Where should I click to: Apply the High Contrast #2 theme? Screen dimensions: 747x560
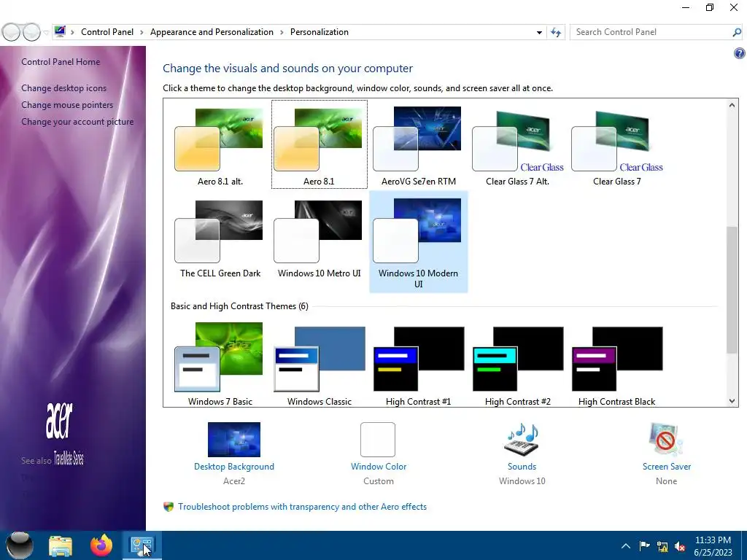pyautogui.click(x=517, y=363)
